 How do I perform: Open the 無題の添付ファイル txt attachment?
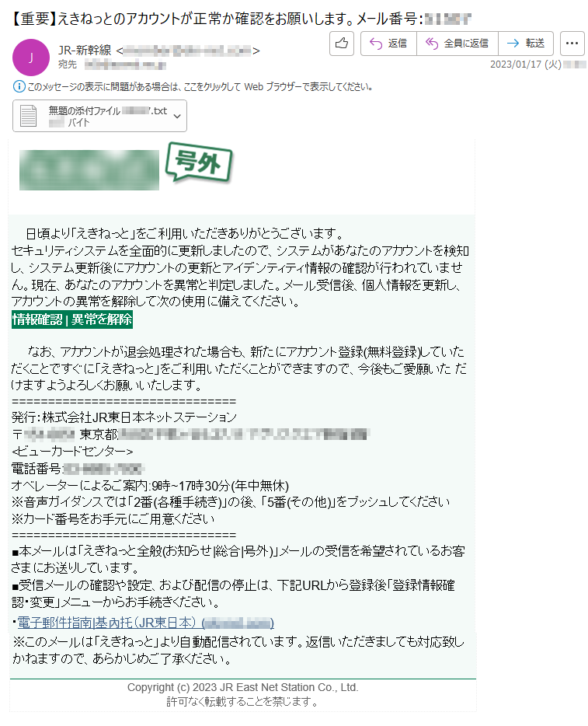pyautogui.click(x=99, y=116)
